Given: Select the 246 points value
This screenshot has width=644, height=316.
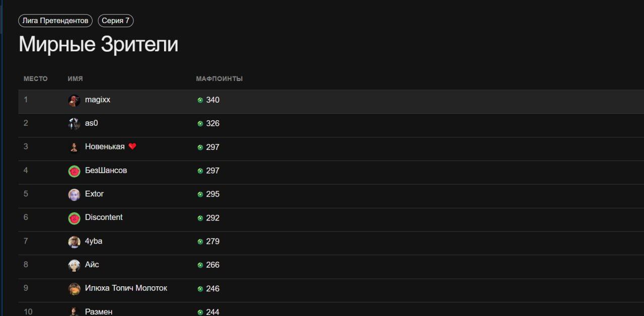Looking at the screenshot, I should click(x=213, y=289).
